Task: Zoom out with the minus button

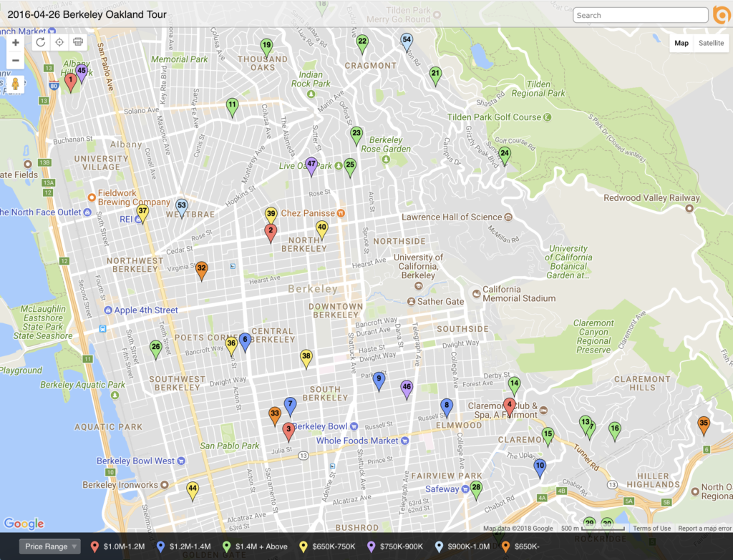Action: [16, 60]
